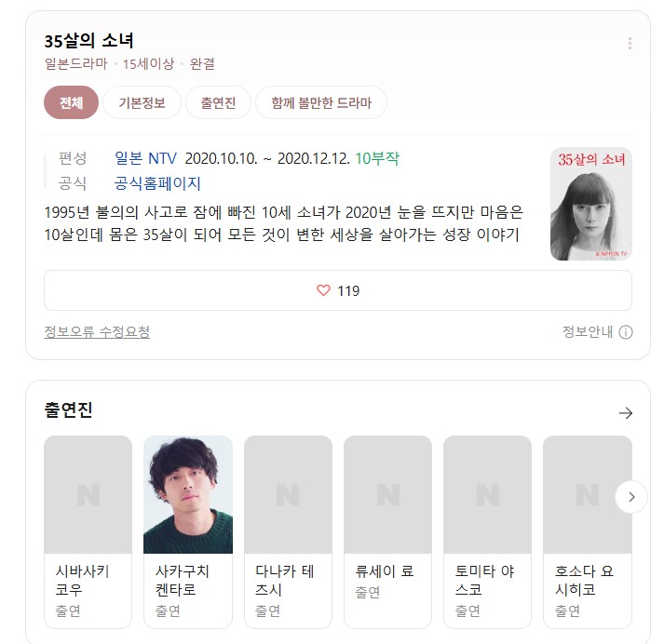Click 정보오류 수정요청 link

tap(97, 331)
